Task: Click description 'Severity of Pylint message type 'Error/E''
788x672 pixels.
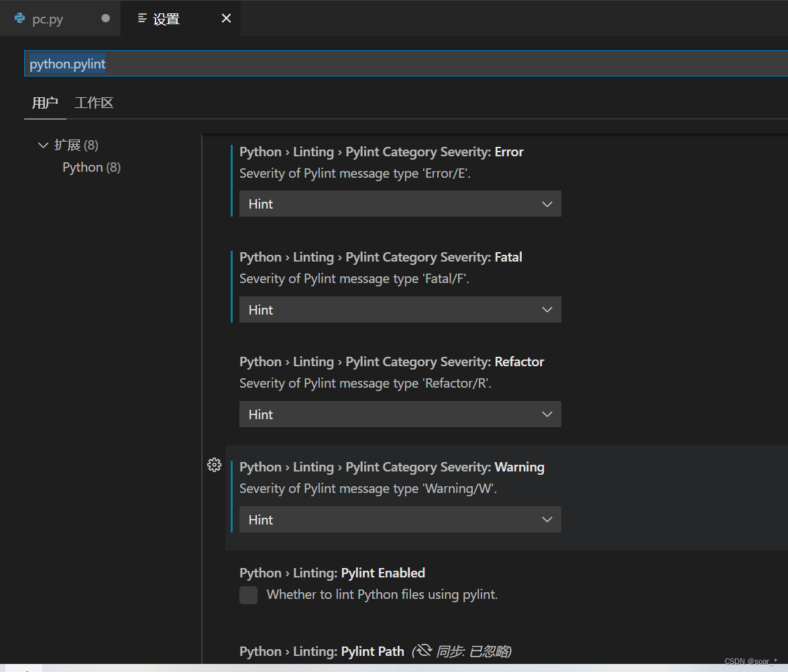Action: pos(355,174)
